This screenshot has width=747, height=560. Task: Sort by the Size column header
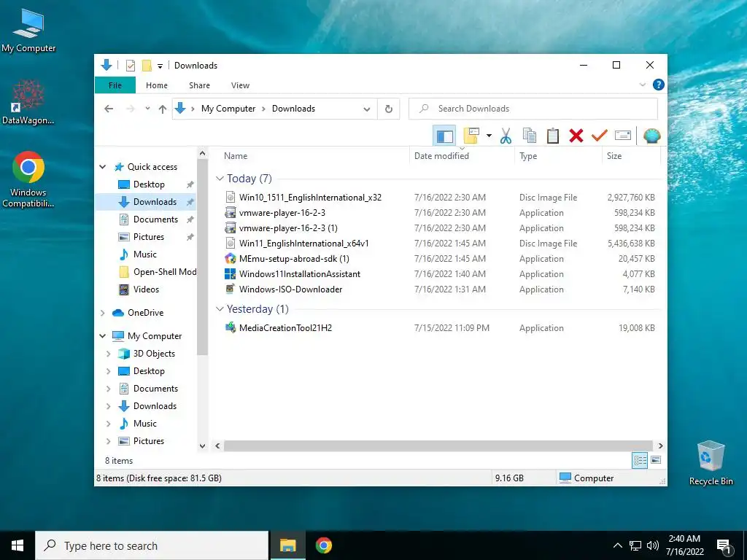pos(631,156)
